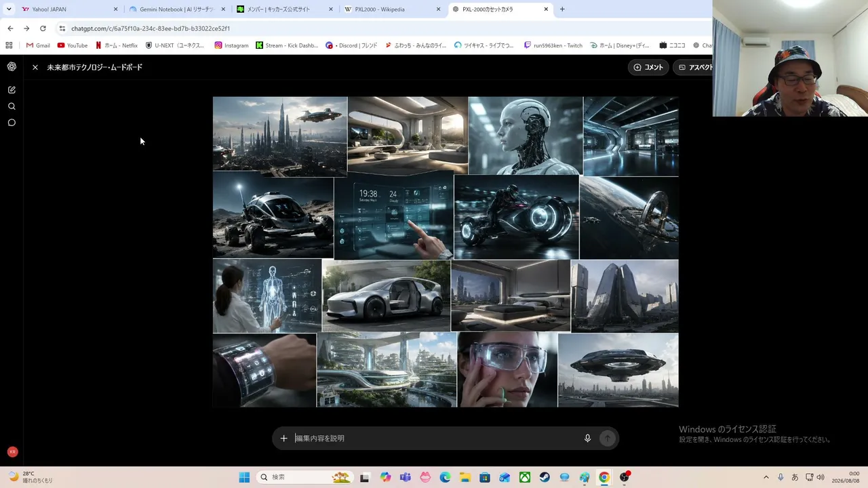This screenshot has height=488, width=868.
Task: Open the ニコニコ bookmark
Action: (x=672, y=45)
